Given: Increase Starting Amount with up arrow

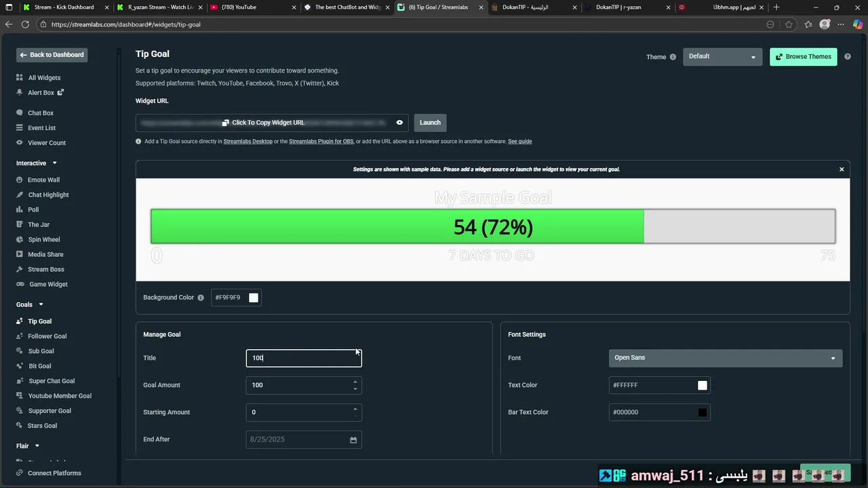Looking at the screenshot, I should 355,409.
